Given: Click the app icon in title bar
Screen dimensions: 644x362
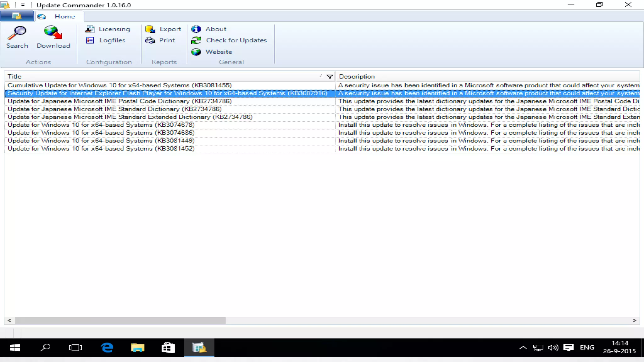Looking at the screenshot, I should pos(5,5).
